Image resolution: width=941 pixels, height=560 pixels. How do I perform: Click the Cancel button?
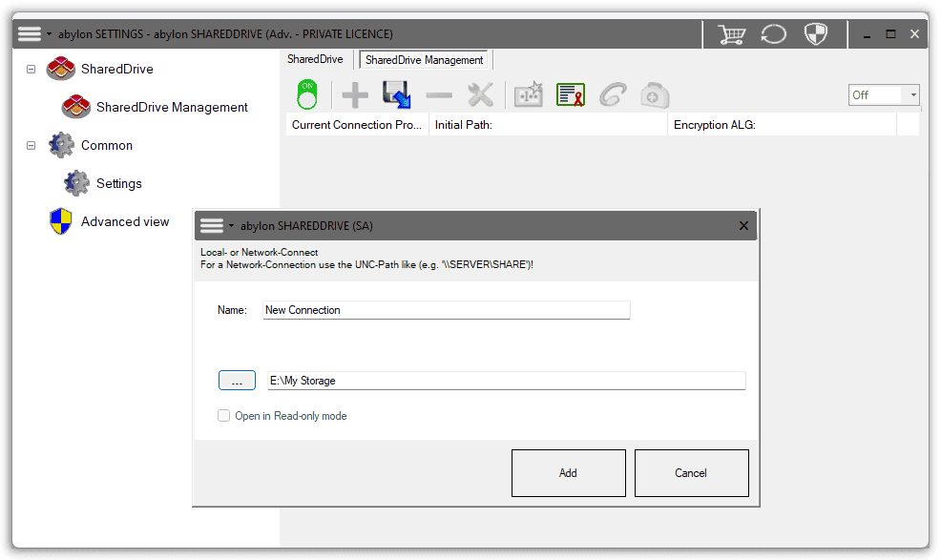pyautogui.click(x=691, y=473)
